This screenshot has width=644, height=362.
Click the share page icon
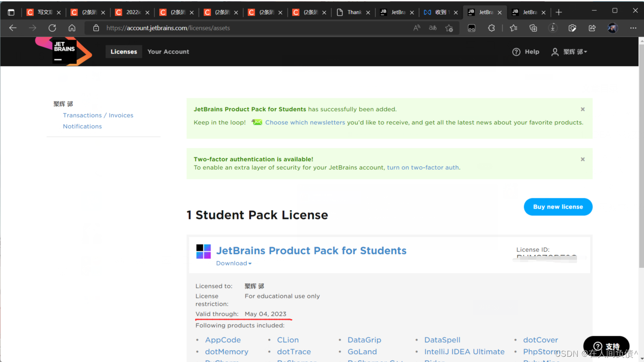pyautogui.click(x=592, y=28)
